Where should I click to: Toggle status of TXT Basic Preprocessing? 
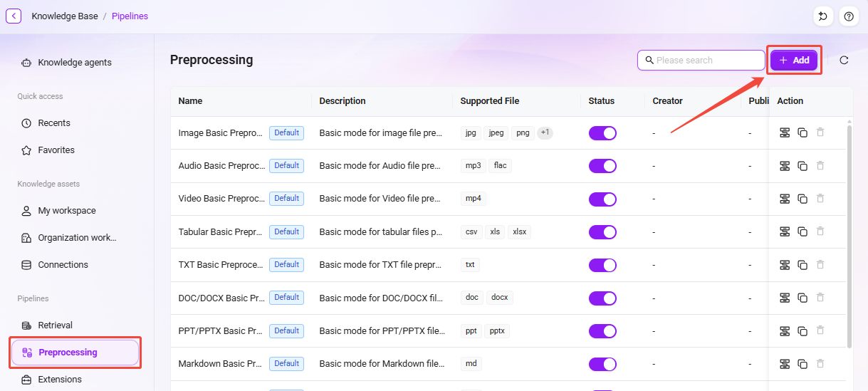pyautogui.click(x=602, y=265)
